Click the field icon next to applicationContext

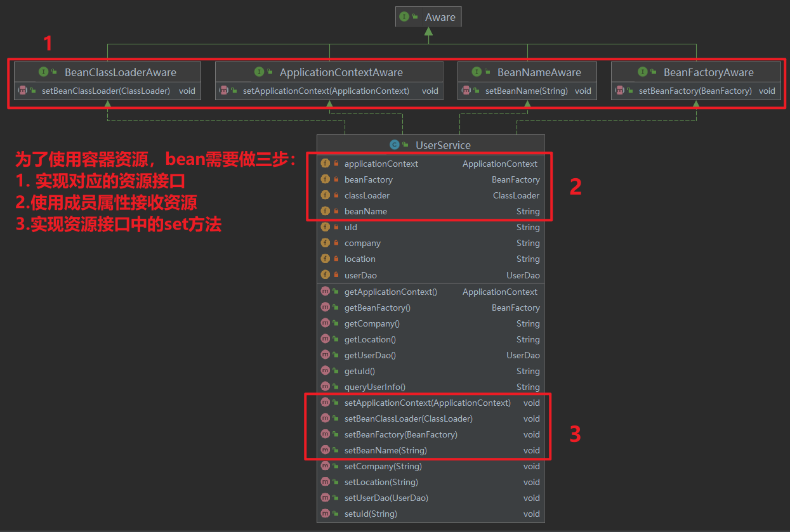click(x=326, y=164)
